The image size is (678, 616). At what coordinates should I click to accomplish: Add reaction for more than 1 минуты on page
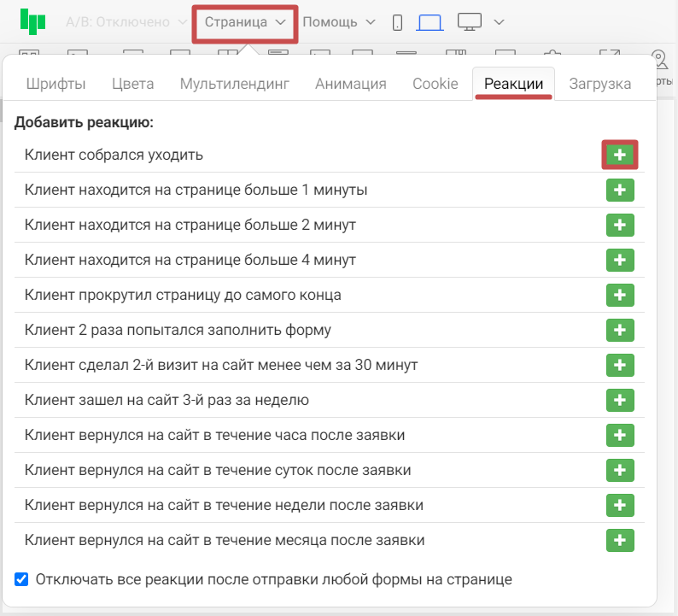tap(620, 190)
